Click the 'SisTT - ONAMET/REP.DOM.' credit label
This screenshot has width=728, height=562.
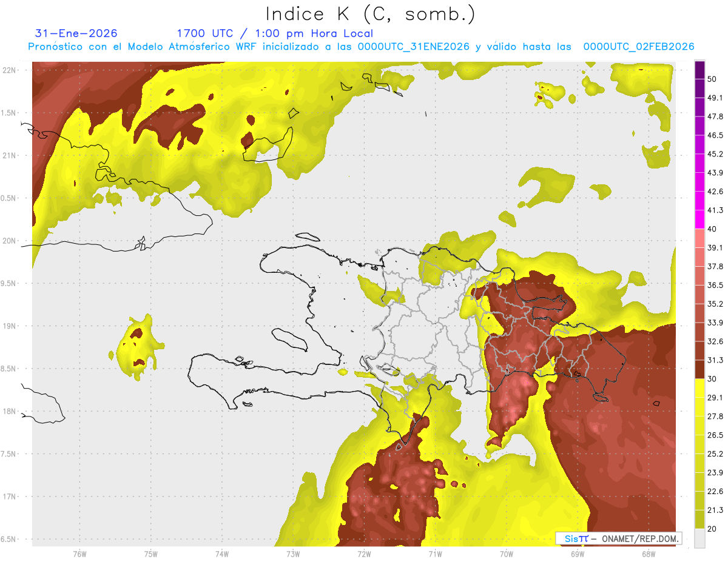coord(618,538)
